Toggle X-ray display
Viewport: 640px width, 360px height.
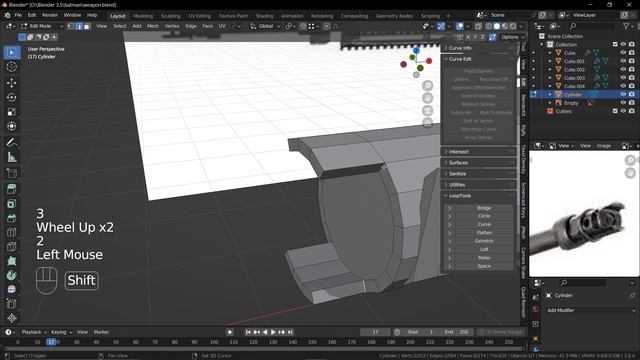[x=478, y=26]
